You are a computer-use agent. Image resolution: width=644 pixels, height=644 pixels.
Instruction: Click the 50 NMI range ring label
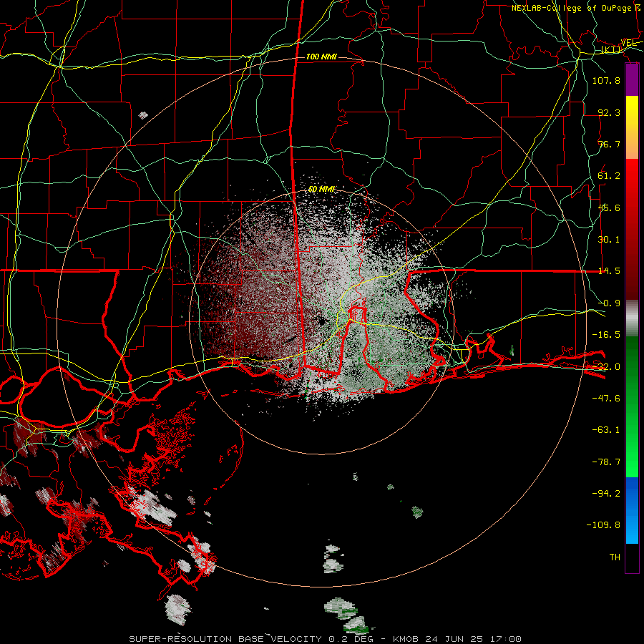pos(321,189)
